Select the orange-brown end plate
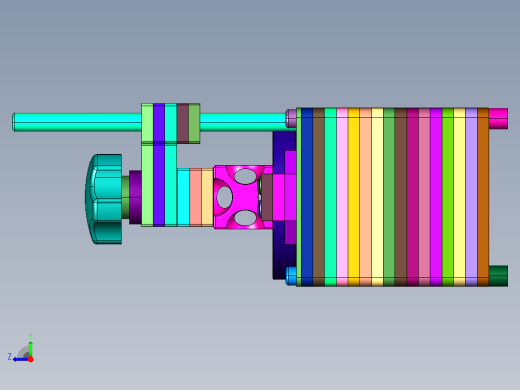 coord(483,197)
